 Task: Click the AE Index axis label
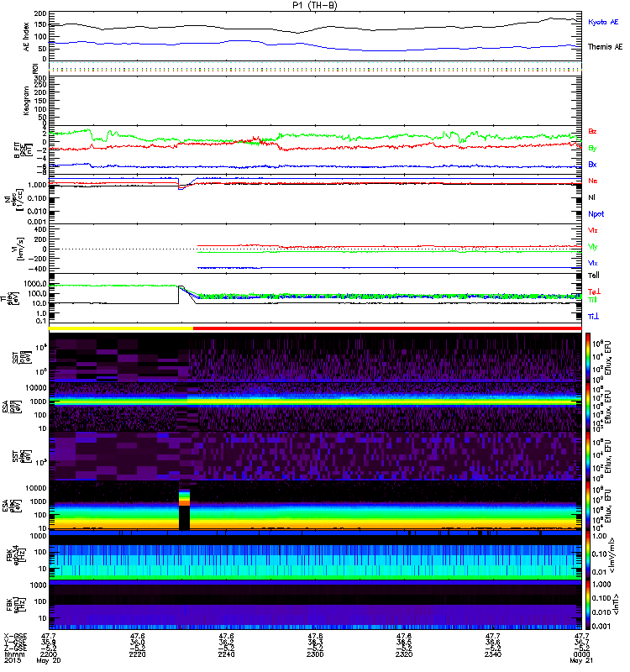pyautogui.click(x=27, y=37)
